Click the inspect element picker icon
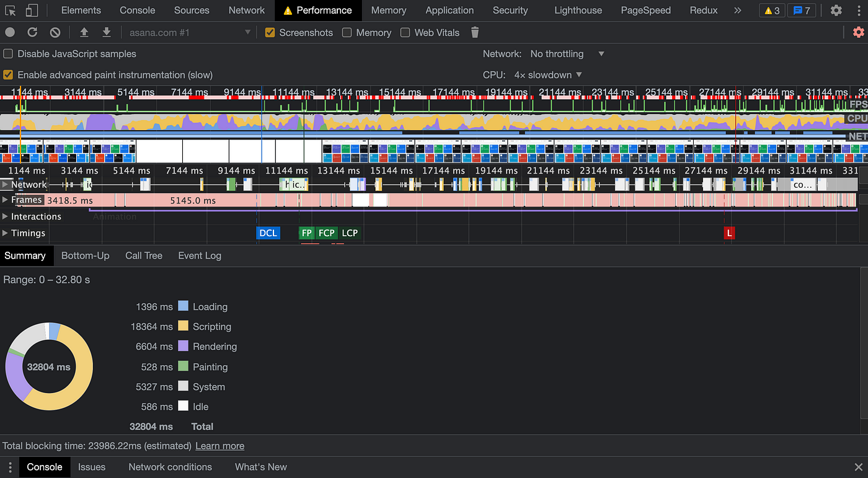Viewport: 868px width, 478px height. tap(11, 11)
